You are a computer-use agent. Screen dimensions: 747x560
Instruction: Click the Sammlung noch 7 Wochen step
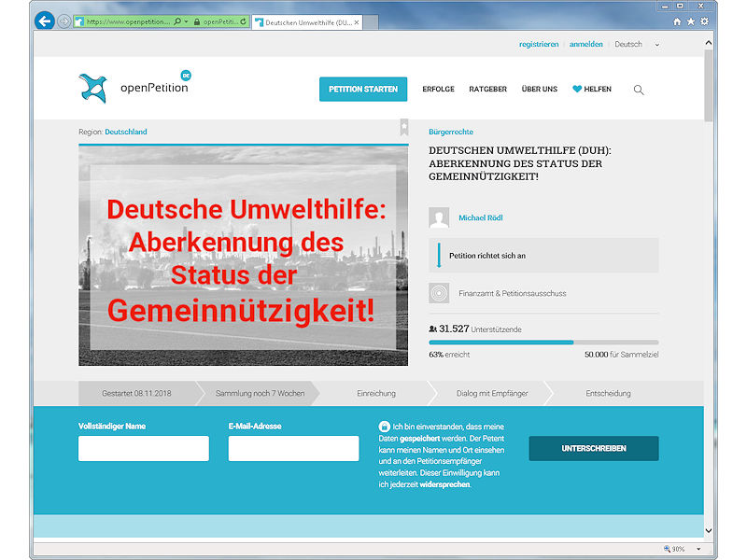(260, 393)
